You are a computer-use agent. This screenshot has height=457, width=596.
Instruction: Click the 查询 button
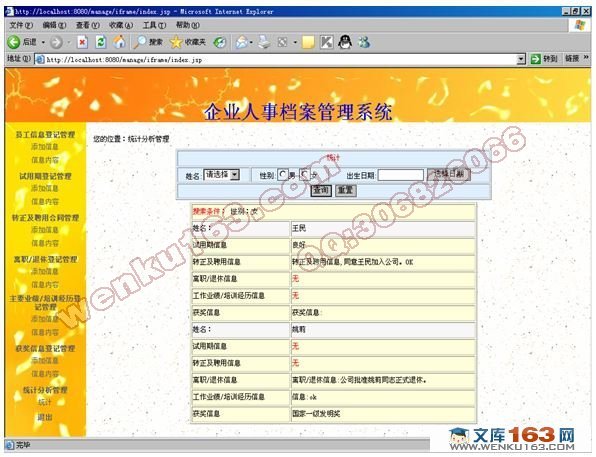click(321, 190)
